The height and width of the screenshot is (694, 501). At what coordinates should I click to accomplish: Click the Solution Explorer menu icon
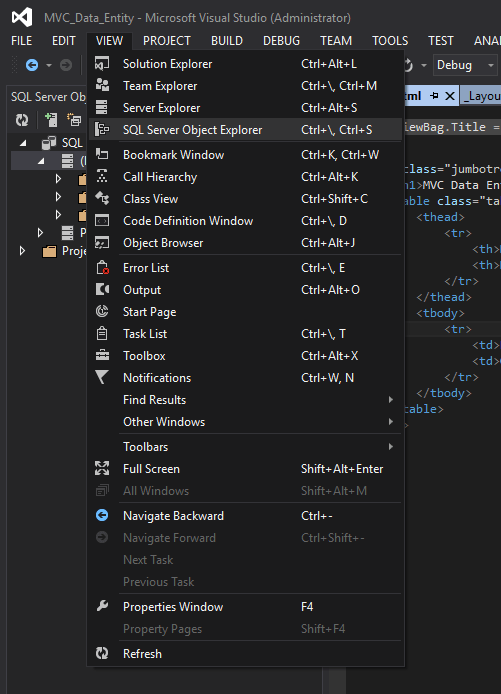(x=102, y=63)
